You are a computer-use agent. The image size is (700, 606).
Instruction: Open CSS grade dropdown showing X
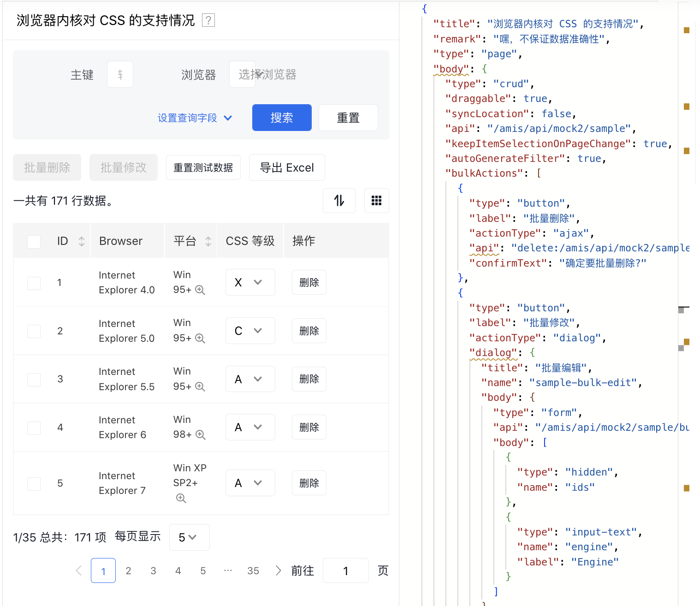tap(250, 282)
